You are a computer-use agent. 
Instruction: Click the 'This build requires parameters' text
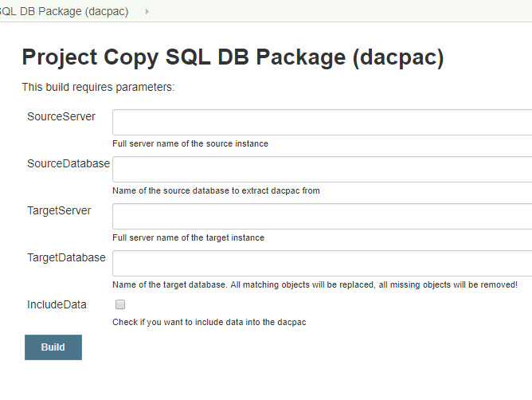[98, 87]
